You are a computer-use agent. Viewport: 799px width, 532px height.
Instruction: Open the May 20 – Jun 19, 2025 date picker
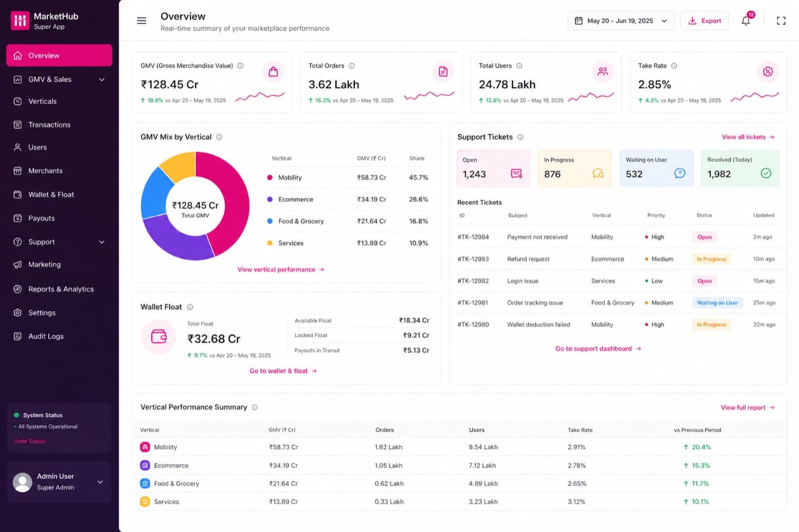[621, 21]
